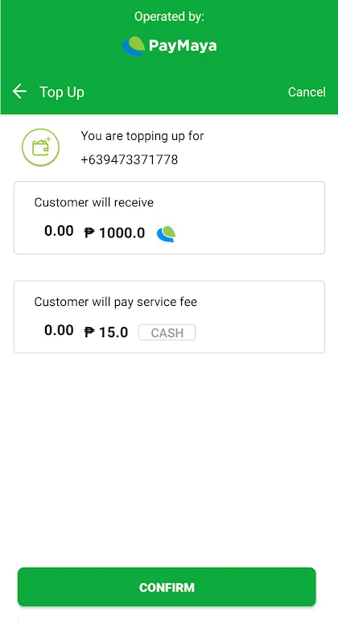Tap the 0.00 amount under Customer will receive
338x644 pixels.
click(59, 231)
